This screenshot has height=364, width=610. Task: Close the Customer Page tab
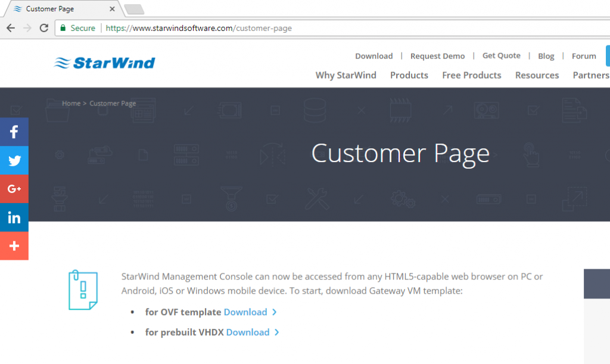click(x=112, y=9)
